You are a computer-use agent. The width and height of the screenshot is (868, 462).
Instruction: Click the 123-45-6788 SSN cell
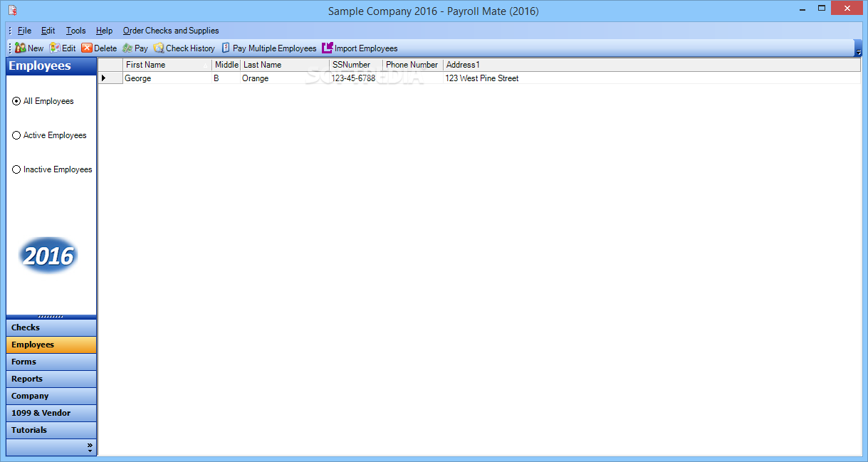coord(356,78)
